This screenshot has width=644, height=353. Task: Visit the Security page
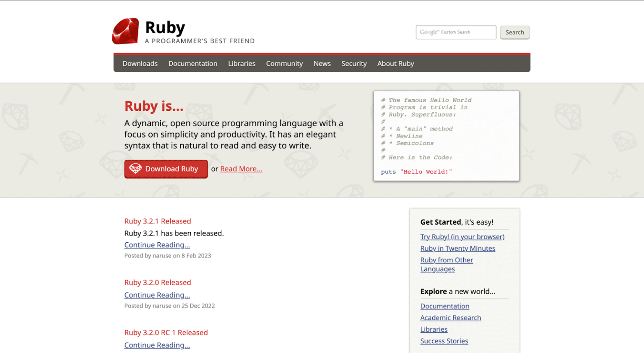coord(354,63)
